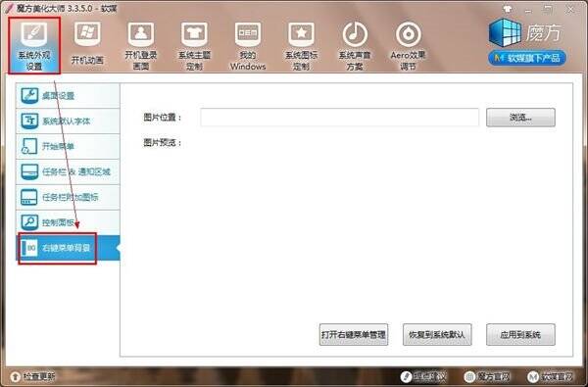Select 系统默认字体 in the sidebar
Image resolution: width=588 pixels, height=387 pixels.
(x=68, y=121)
